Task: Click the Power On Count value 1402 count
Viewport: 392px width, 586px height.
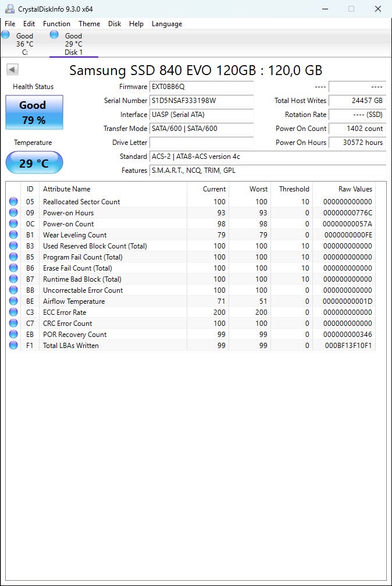Action: [x=357, y=129]
